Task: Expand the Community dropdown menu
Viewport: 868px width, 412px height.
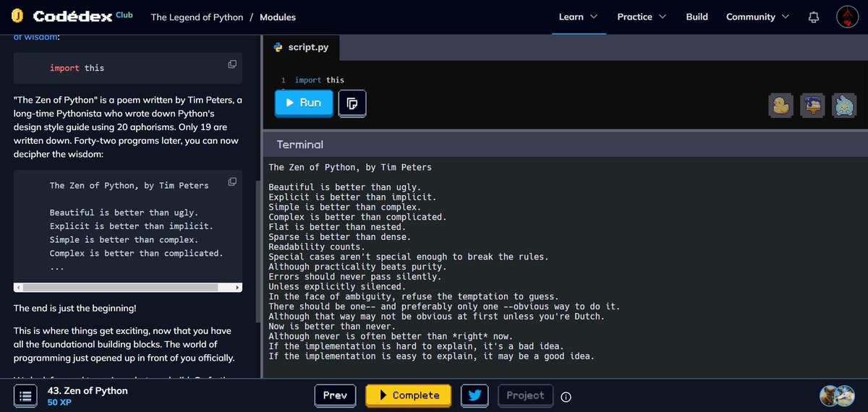Action: click(x=757, y=17)
